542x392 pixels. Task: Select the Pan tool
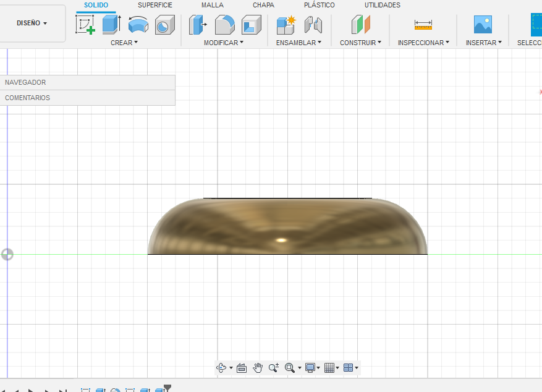(x=258, y=367)
